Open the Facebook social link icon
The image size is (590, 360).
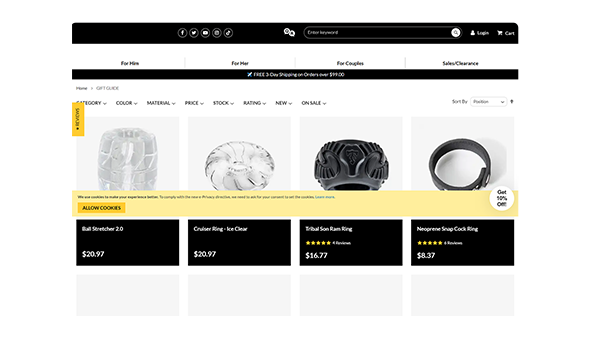[x=182, y=33]
